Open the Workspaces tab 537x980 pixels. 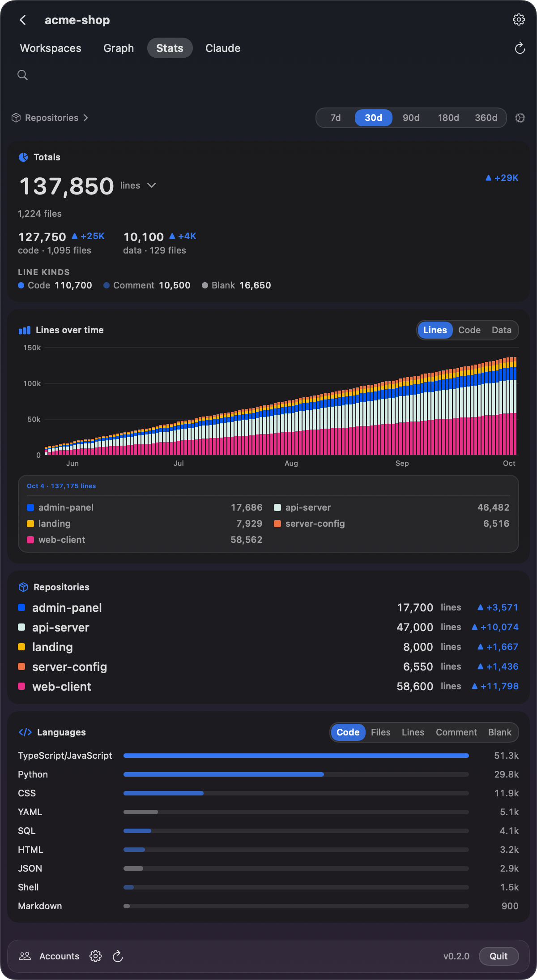pos(51,48)
